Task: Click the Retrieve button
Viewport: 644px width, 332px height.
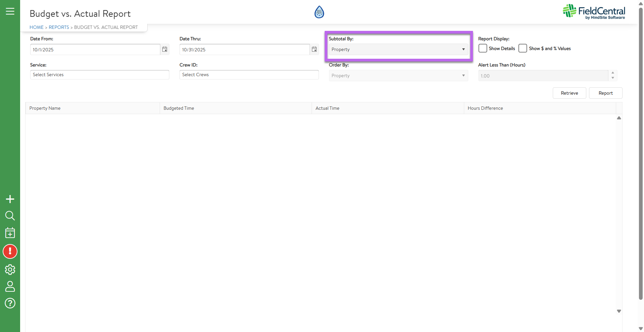Action: [x=569, y=93]
